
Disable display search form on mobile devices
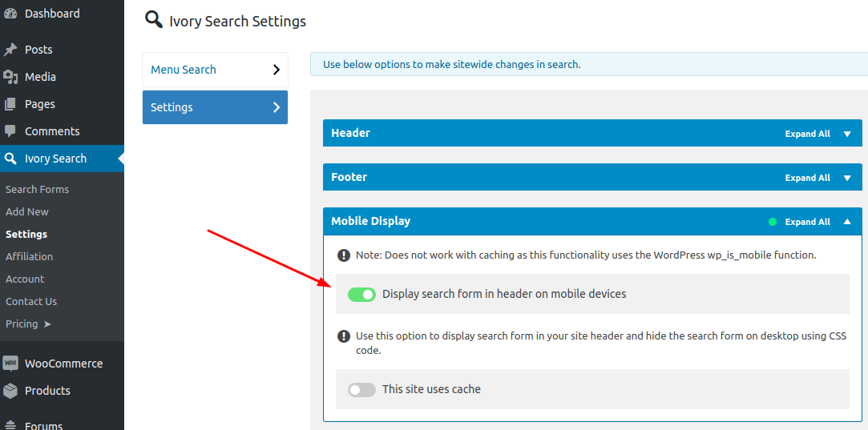point(361,295)
